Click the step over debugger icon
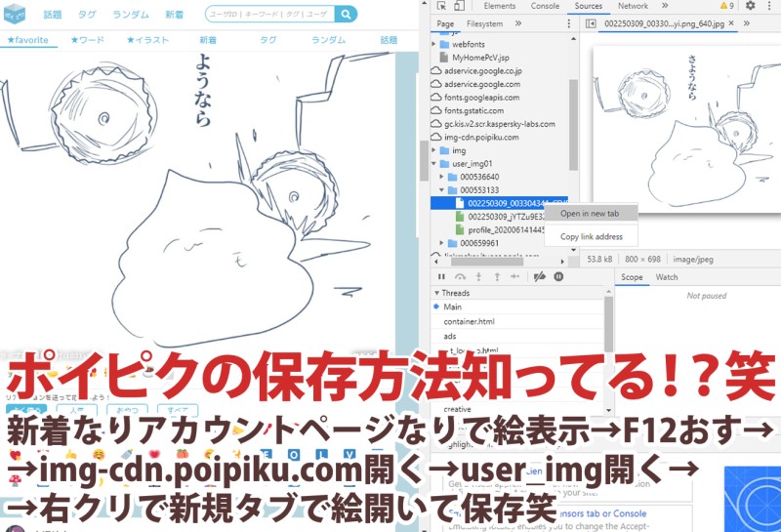This screenshot has width=781, height=532. [x=460, y=276]
